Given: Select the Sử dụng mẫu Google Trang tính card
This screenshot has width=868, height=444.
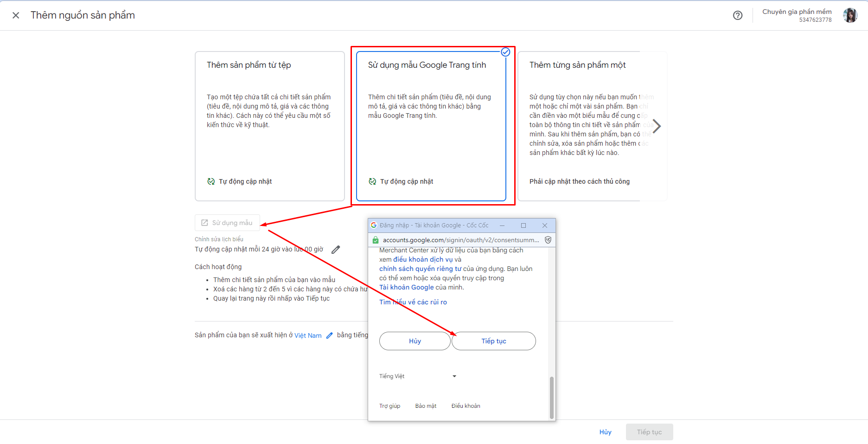Looking at the screenshot, I should pyautogui.click(x=431, y=126).
